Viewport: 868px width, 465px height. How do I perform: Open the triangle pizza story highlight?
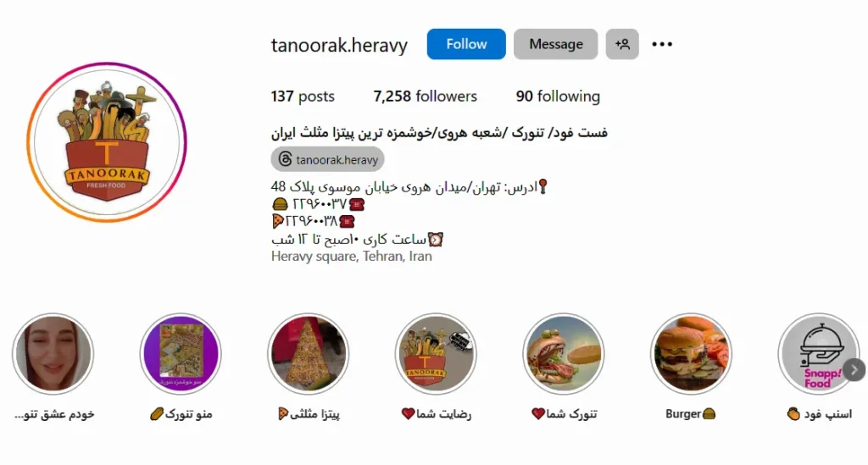309,354
